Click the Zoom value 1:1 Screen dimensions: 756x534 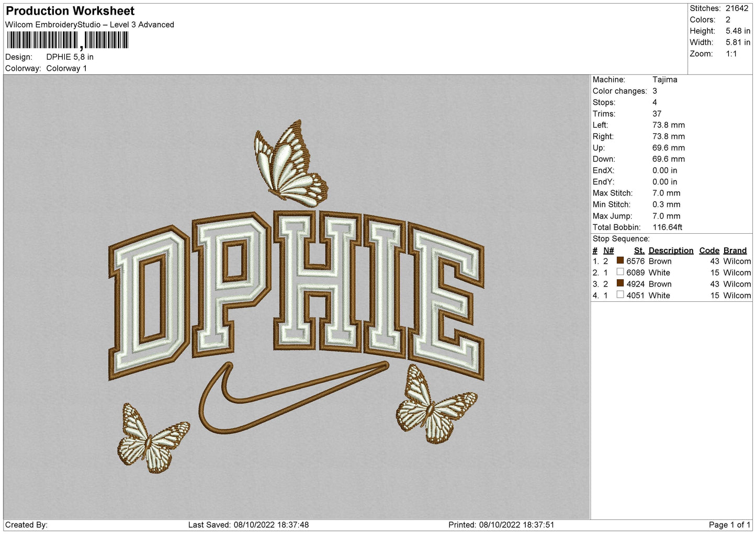(731, 54)
